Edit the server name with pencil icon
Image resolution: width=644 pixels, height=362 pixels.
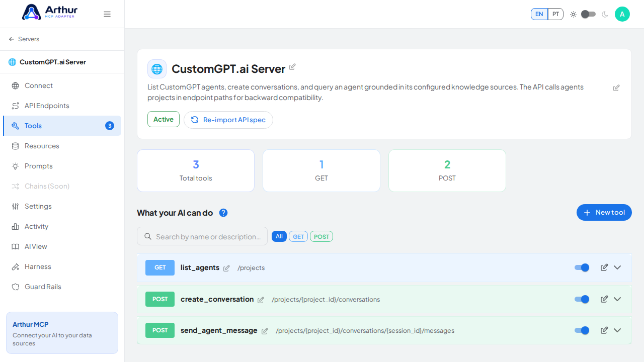click(x=292, y=67)
